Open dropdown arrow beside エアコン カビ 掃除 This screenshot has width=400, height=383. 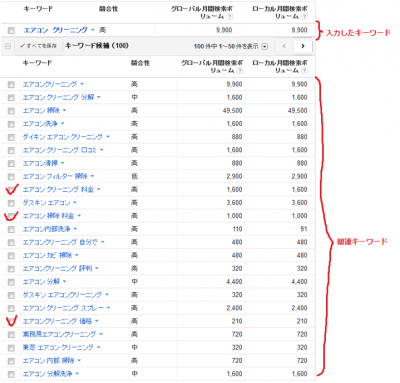(x=77, y=255)
